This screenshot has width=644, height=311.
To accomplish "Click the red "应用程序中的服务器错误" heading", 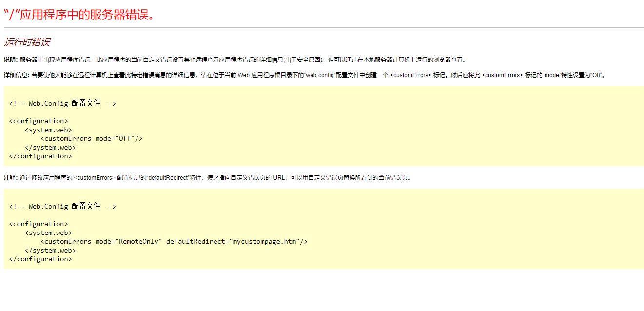I will [80, 14].
